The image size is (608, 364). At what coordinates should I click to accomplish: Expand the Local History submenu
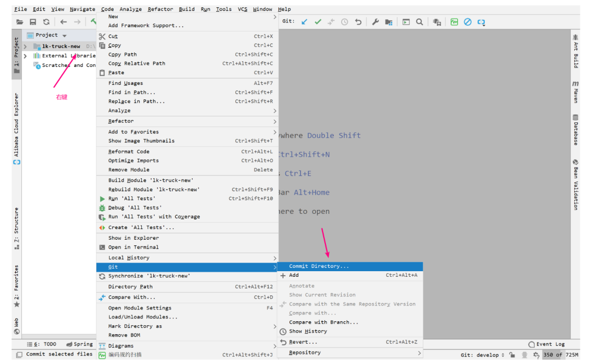(187, 258)
